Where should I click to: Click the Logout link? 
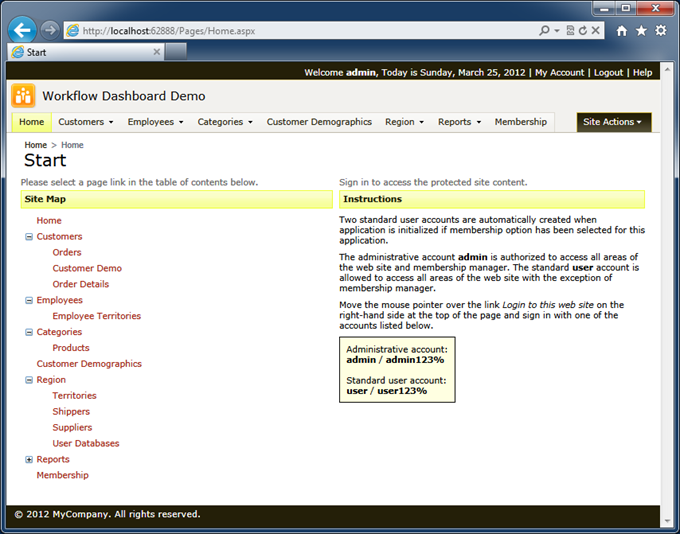(x=608, y=72)
